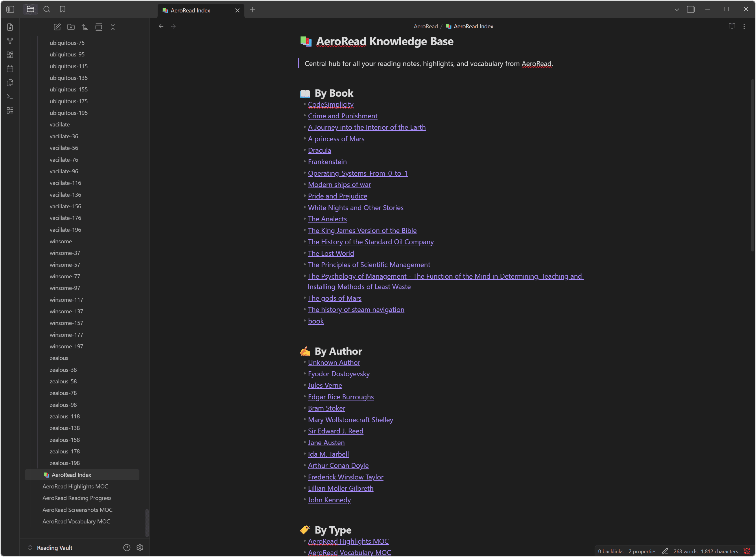This screenshot has height=557, width=756.
Task: Collapse all folders in file explorer
Action: click(113, 27)
